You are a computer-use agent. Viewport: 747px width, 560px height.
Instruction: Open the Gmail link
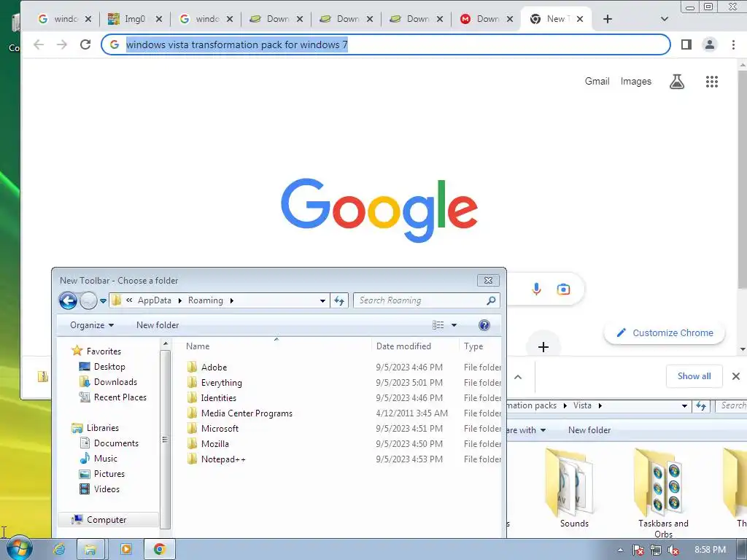coord(597,82)
